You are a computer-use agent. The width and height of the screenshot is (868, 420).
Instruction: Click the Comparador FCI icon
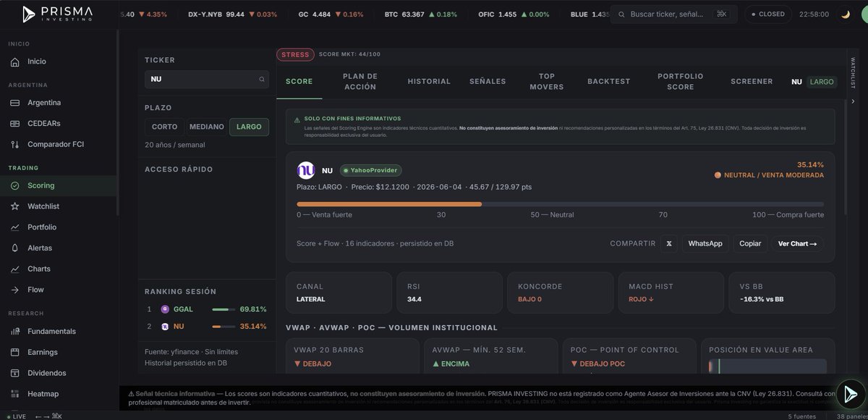point(15,144)
